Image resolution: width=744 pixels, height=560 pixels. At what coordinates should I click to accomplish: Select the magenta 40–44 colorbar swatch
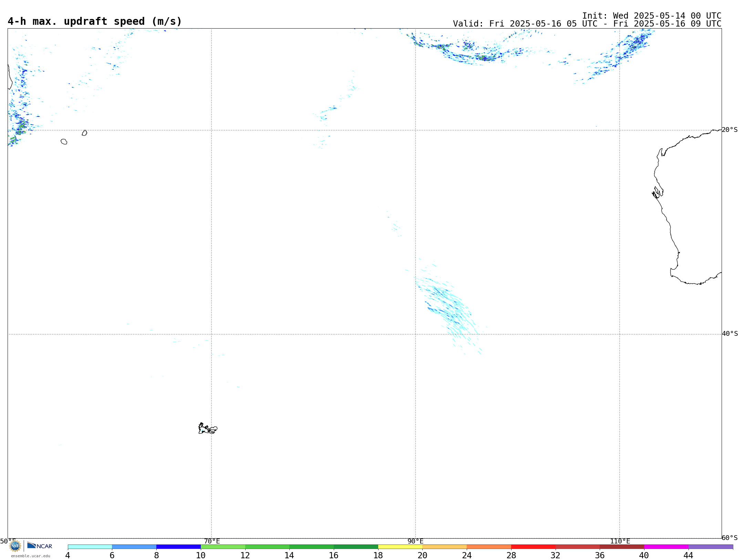(666, 547)
